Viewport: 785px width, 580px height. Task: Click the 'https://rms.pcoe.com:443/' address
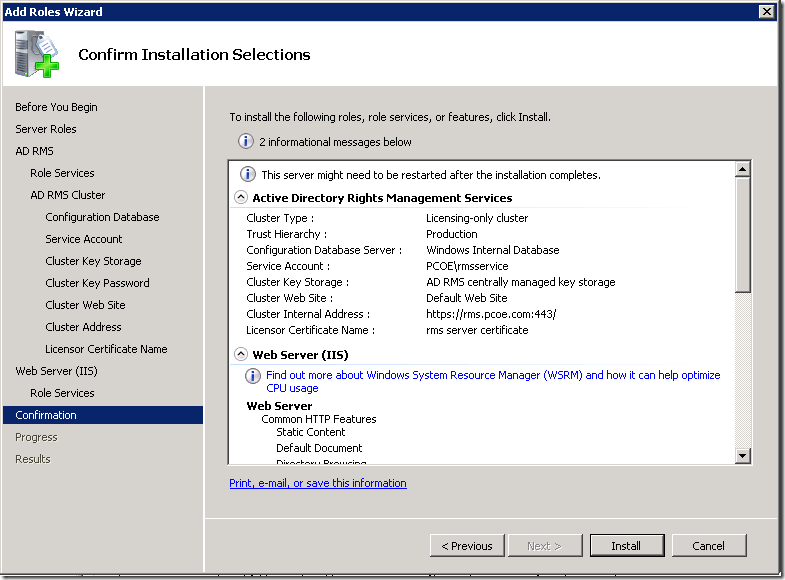coord(491,314)
